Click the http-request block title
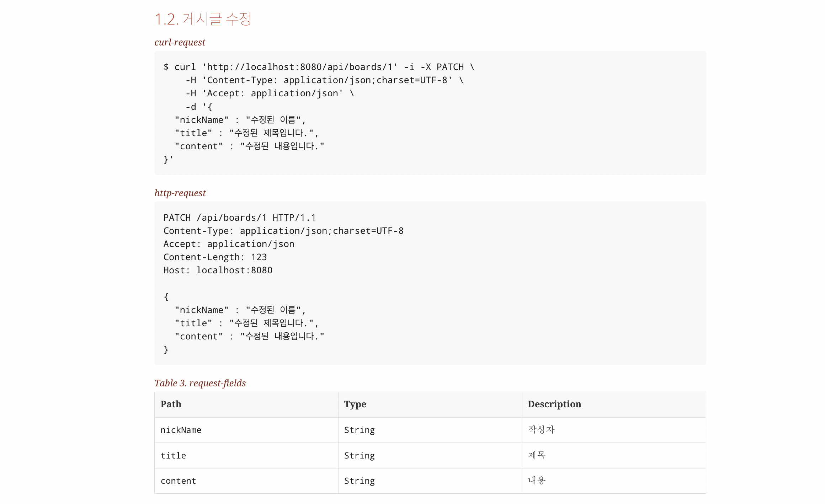825x504 pixels. tap(180, 193)
